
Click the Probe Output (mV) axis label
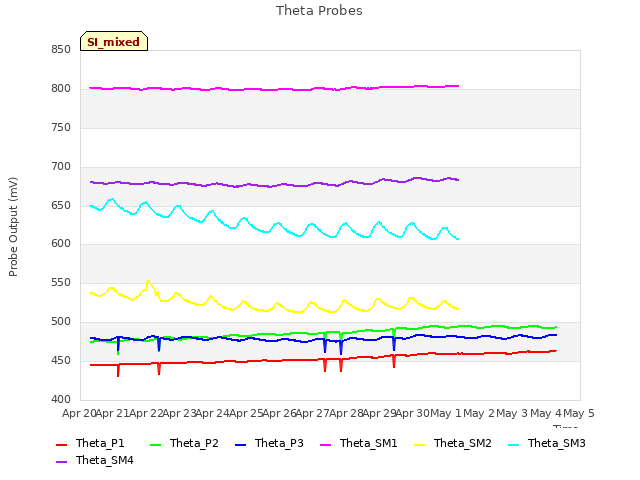click(x=13, y=227)
